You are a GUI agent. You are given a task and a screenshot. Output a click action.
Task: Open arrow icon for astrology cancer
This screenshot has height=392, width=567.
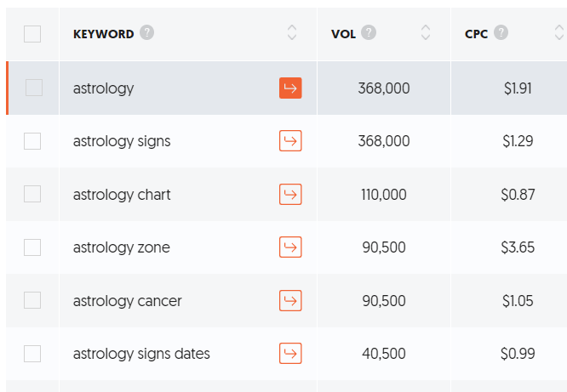[x=290, y=301]
